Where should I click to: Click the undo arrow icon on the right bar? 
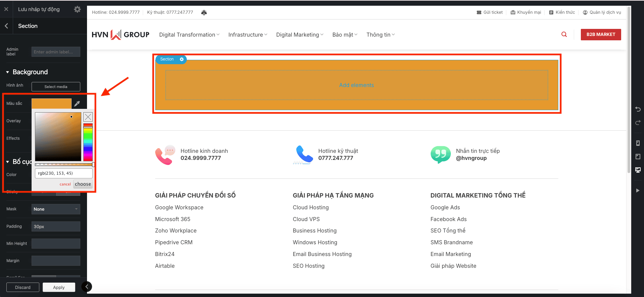coord(638,109)
